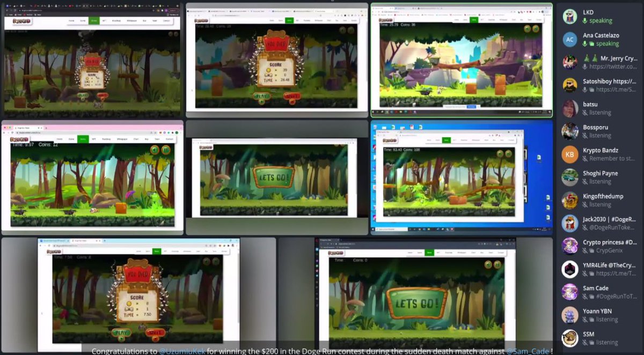Click the name Shoghi Payne
This screenshot has height=355, width=644.
(600, 173)
